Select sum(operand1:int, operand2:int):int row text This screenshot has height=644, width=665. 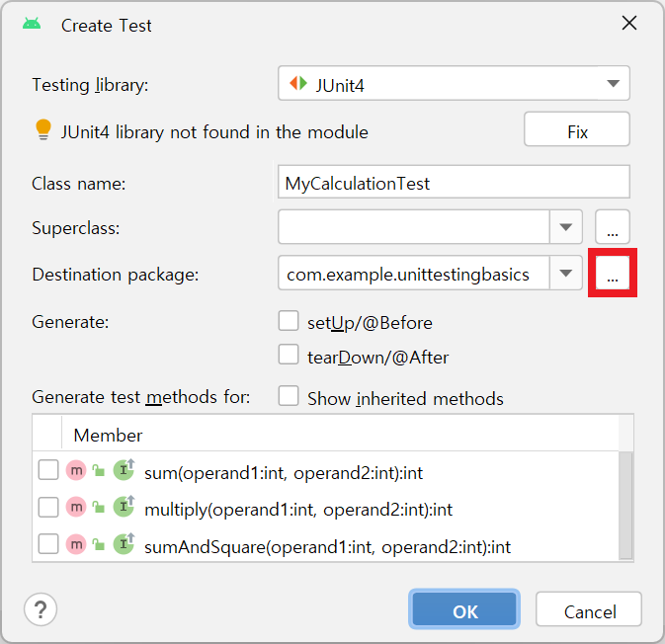(x=284, y=473)
